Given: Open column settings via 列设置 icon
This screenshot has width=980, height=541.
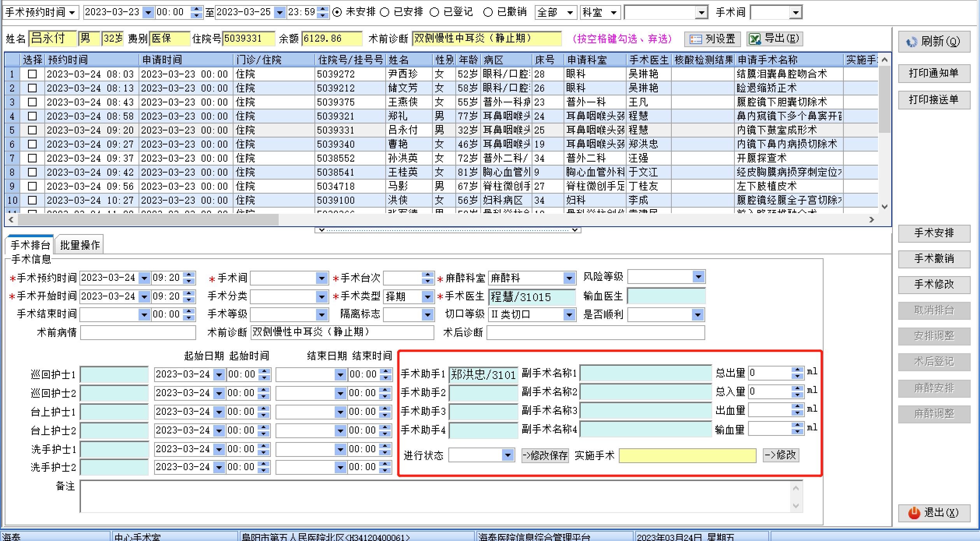Looking at the screenshot, I should point(695,39).
